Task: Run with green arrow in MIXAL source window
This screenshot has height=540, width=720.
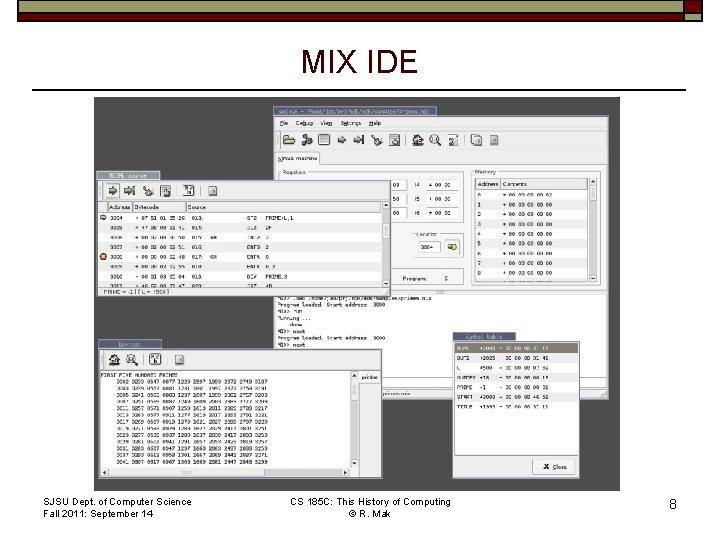Action: (x=112, y=191)
